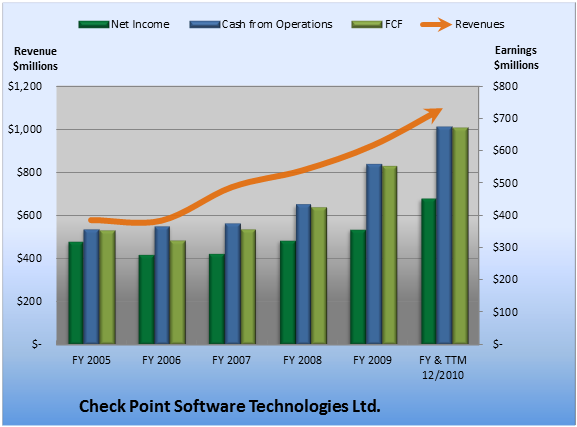Image resolution: width=577 pixels, height=427 pixels.
Task: Select the FY 2009 Net Income bar
Action: (358, 287)
